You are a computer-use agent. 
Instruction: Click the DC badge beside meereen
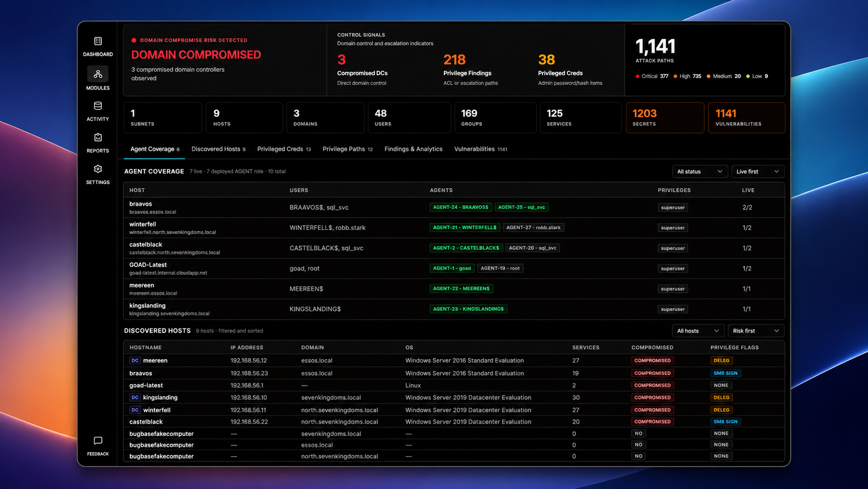(135, 360)
